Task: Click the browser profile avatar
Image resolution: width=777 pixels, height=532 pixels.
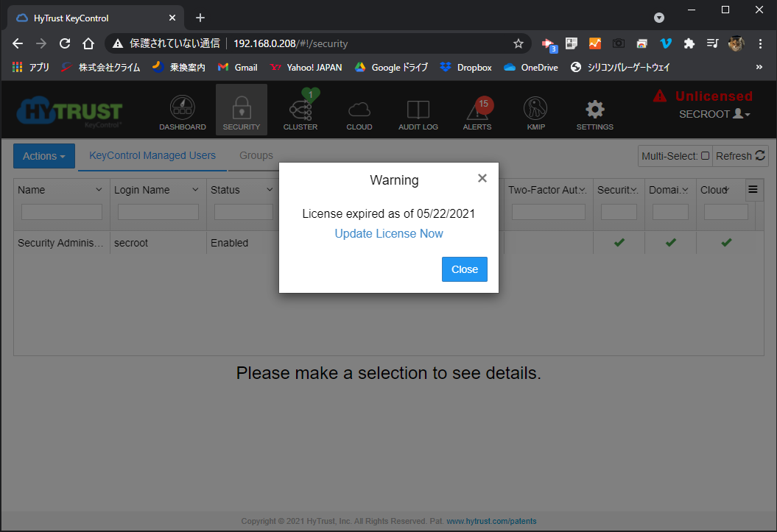Action: pos(736,43)
